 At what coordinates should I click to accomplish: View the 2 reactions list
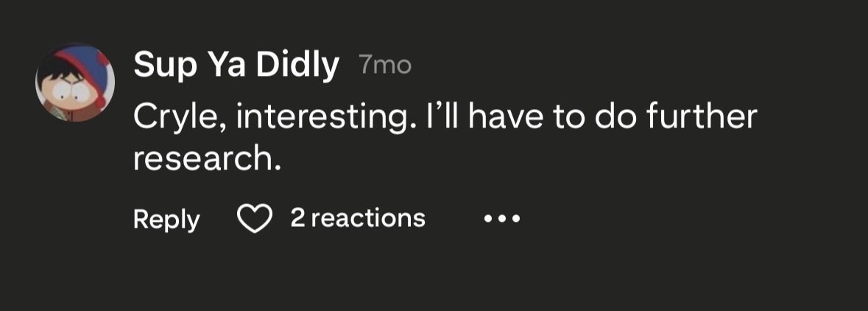coord(358,218)
